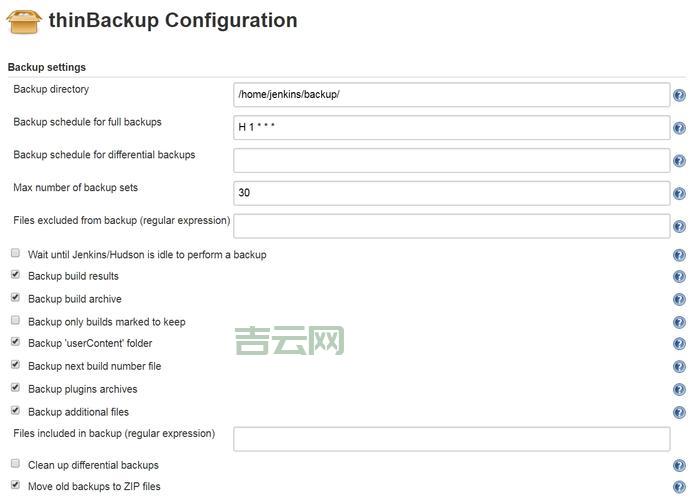Screen dimensions: 693x500
Task: Show help for differential backup schedule
Action: coord(679,161)
